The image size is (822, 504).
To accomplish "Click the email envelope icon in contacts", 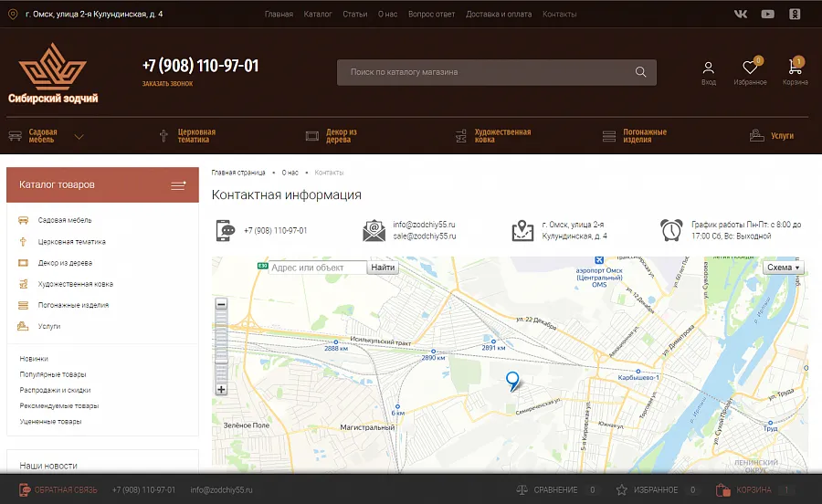I will [374, 230].
